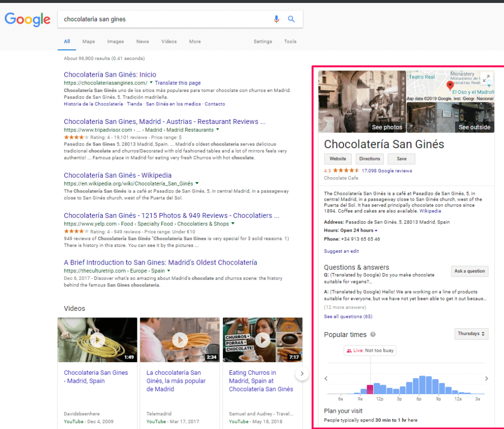Screen dimensions: 504x429
Task: Play the first Chocolateria San Gines video
Action: pyautogui.click(x=97, y=339)
